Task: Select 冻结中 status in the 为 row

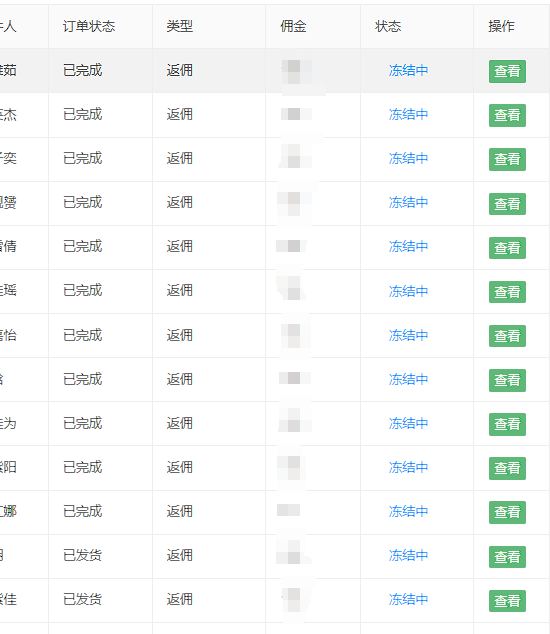Action: [x=408, y=423]
